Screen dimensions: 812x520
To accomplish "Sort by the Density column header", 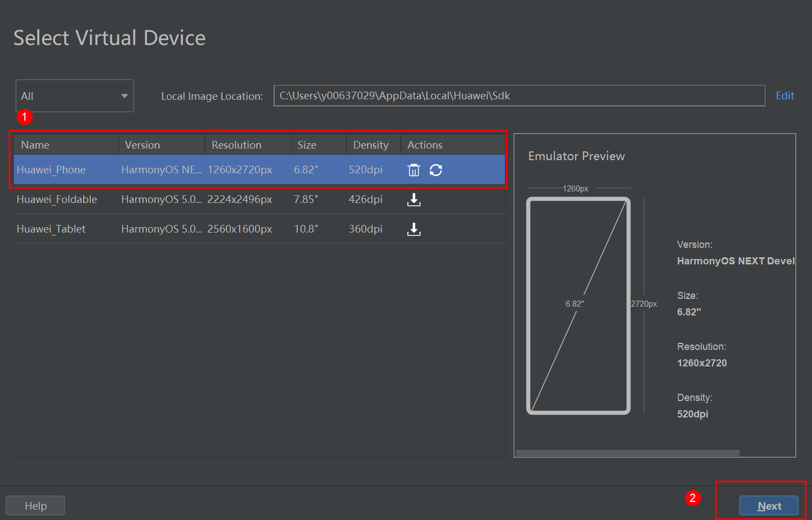I will point(374,145).
